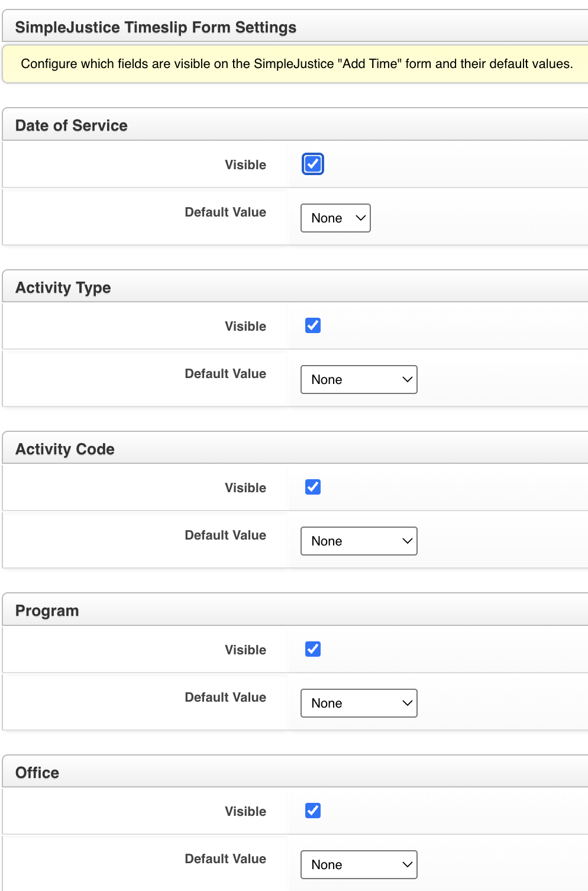Screen dimensions: 588x891
Task: Toggle Visible checkbox for Activity Type
Action: click(313, 325)
